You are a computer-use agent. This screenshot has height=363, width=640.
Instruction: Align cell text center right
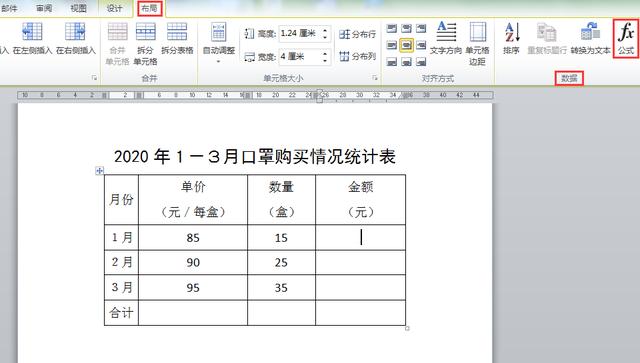(421, 45)
